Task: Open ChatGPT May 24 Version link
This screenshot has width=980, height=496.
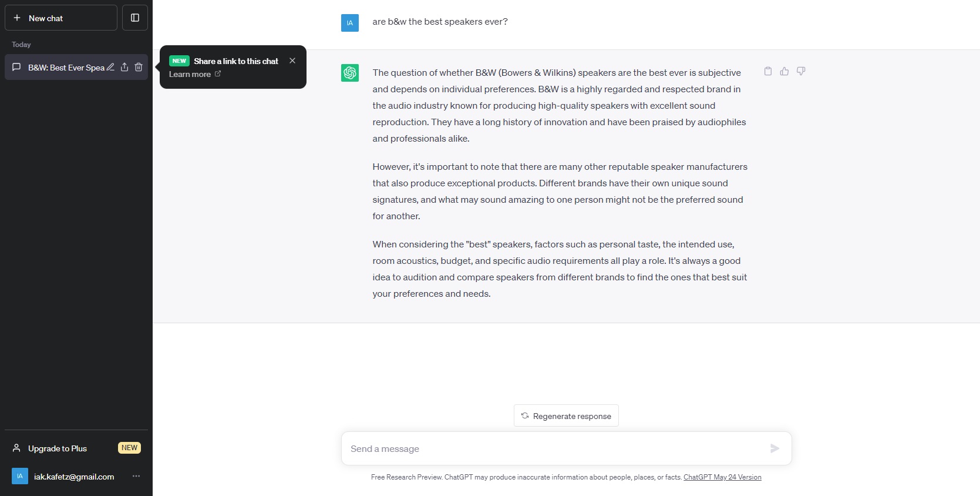Action: pos(722,477)
